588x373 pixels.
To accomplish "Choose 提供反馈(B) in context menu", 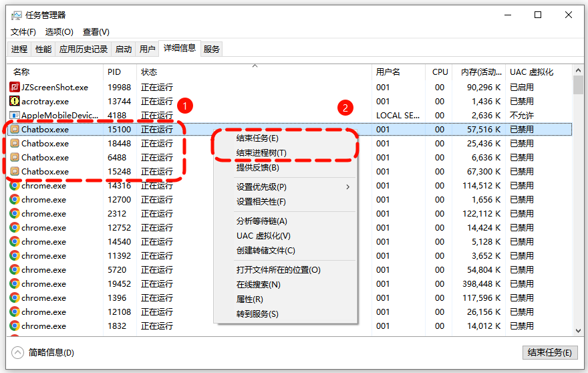I will 258,167.
